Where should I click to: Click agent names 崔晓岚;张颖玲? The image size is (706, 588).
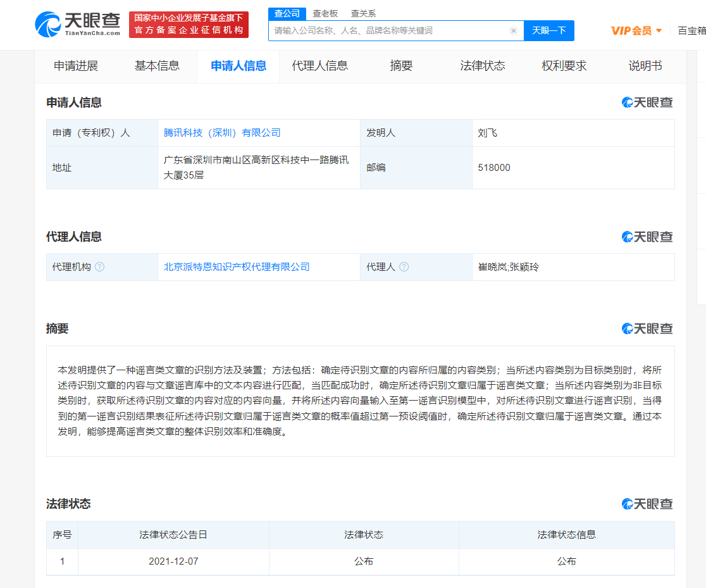[509, 266]
